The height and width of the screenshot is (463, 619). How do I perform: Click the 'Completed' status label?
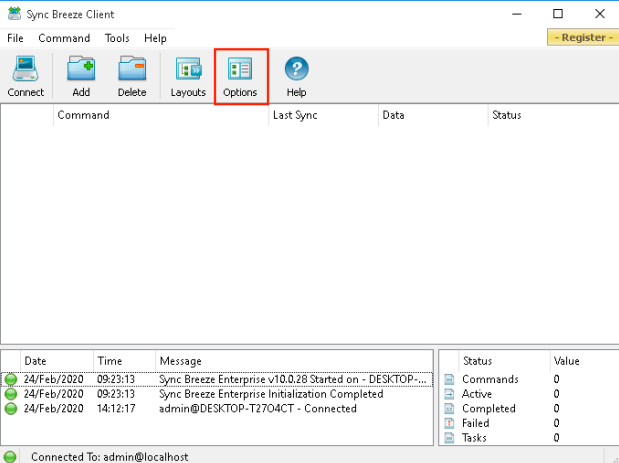coord(489,409)
